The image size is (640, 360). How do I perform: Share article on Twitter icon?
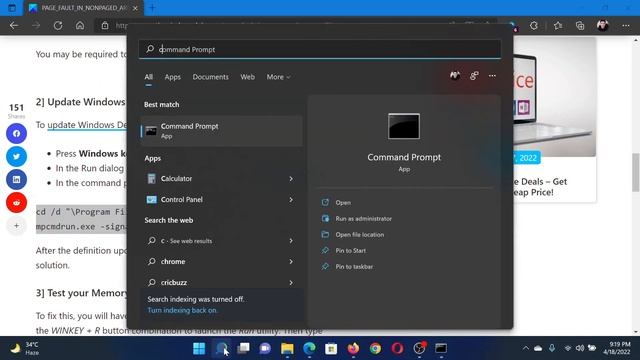[x=16, y=156]
